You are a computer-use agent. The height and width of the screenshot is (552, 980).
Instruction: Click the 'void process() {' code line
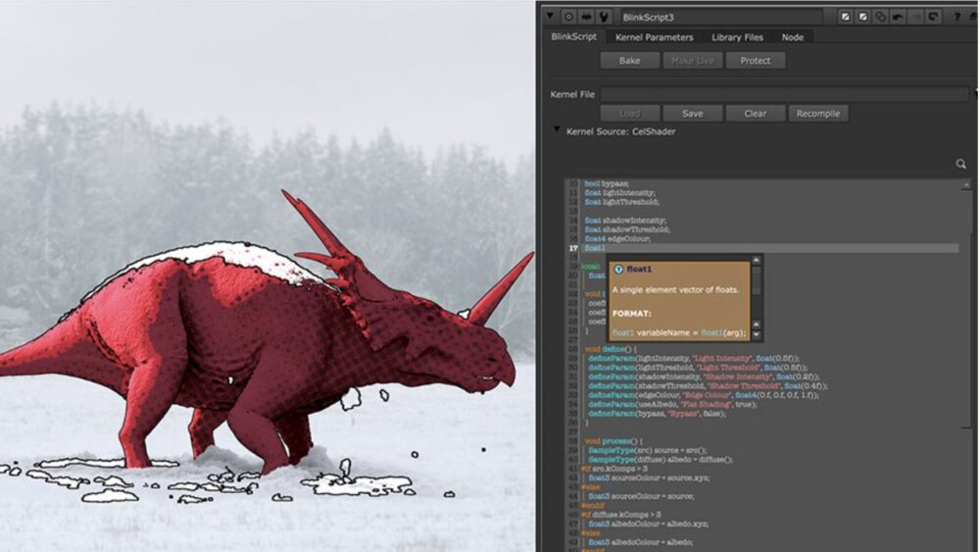click(x=613, y=441)
